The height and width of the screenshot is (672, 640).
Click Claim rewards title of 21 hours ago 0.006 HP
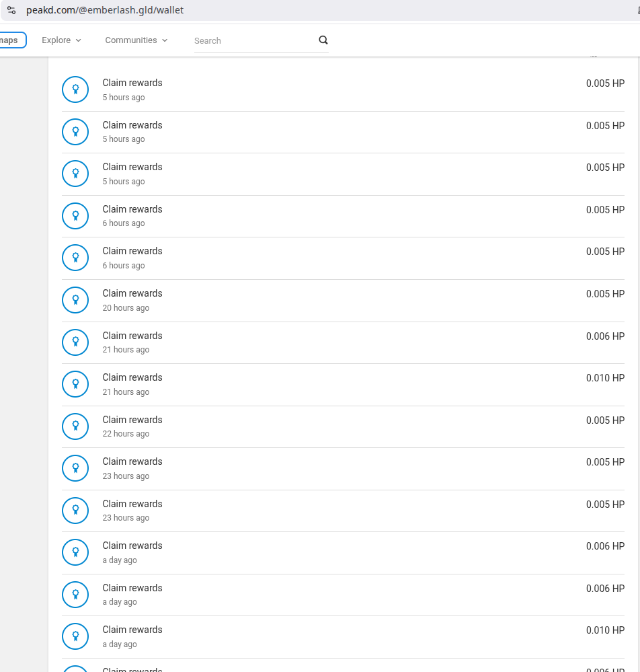point(132,336)
